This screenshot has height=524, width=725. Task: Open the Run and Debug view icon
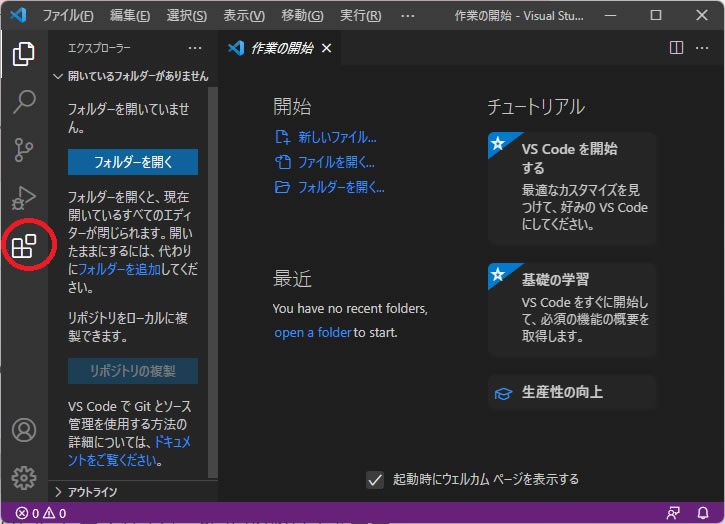[24, 197]
